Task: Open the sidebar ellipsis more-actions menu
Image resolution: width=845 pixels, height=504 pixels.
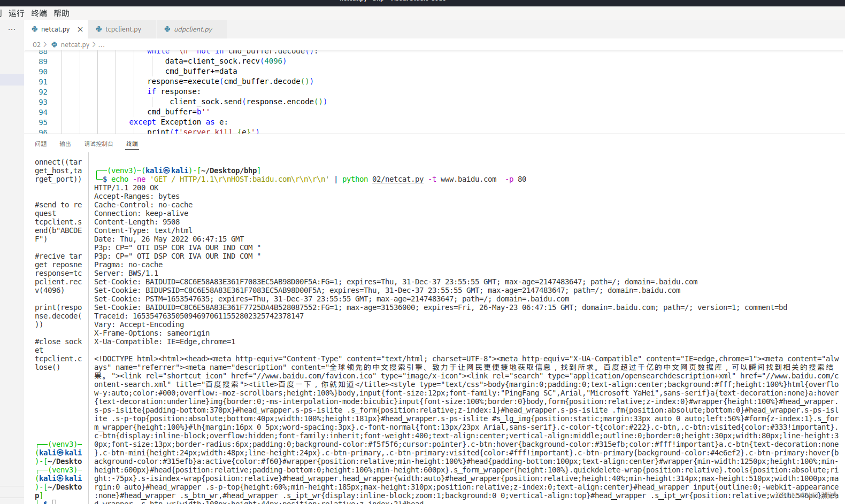Action: (12, 29)
